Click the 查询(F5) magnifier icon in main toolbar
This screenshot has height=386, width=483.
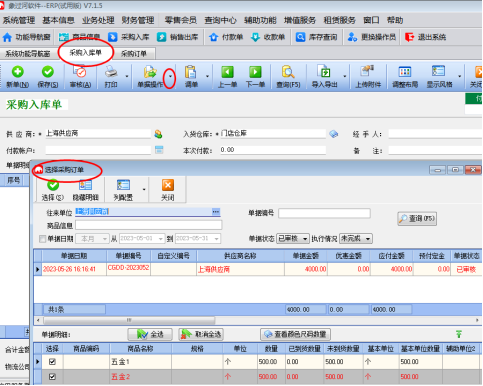click(x=288, y=72)
